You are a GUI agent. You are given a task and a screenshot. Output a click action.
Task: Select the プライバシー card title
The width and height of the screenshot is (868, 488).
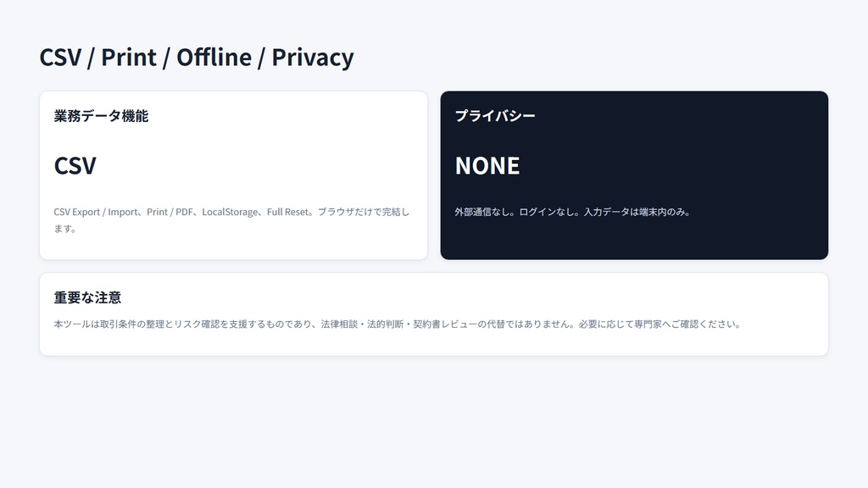click(x=495, y=115)
